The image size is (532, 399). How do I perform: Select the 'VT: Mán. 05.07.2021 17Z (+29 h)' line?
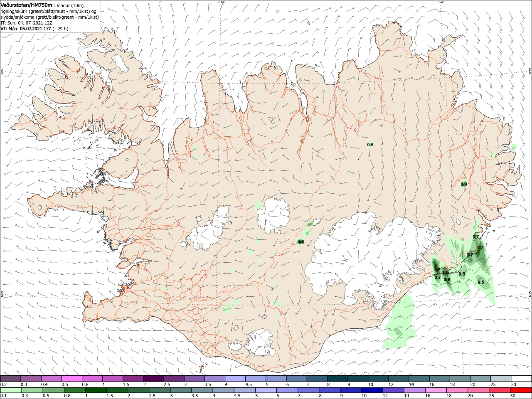coord(34,29)
